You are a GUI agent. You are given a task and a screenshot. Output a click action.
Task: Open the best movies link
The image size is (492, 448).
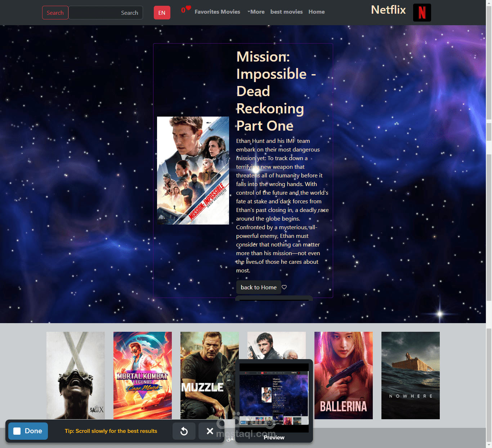[x=286, y=12]
